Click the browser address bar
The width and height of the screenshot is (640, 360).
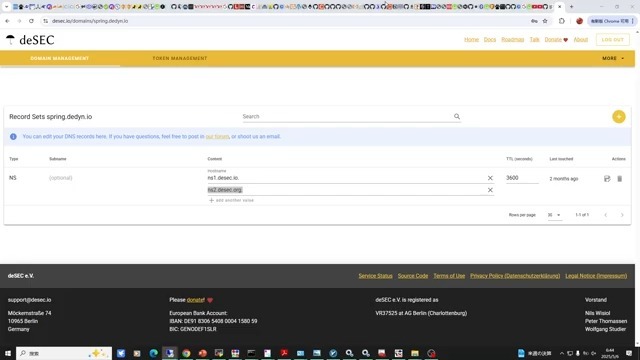click(286, 21)
